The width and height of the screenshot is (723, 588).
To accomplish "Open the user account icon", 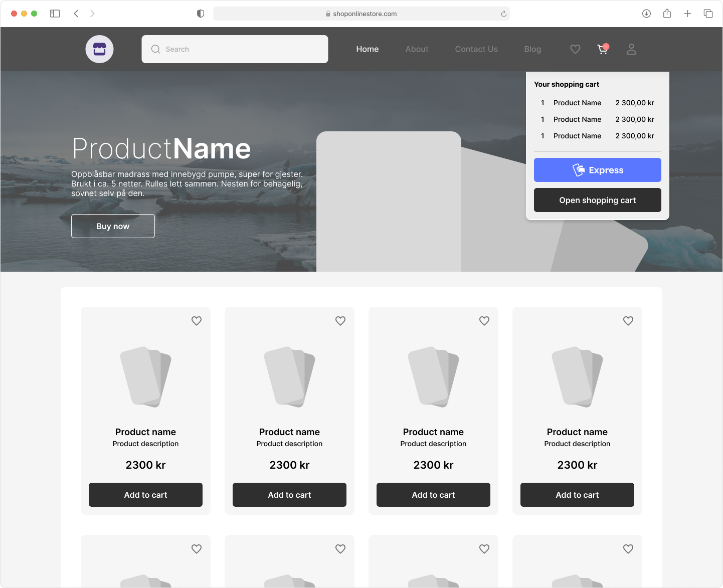I will tap(631, 49).
